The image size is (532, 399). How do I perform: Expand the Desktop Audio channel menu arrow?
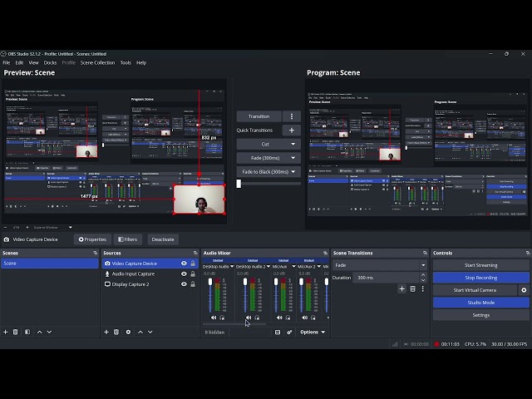[232, 267]
